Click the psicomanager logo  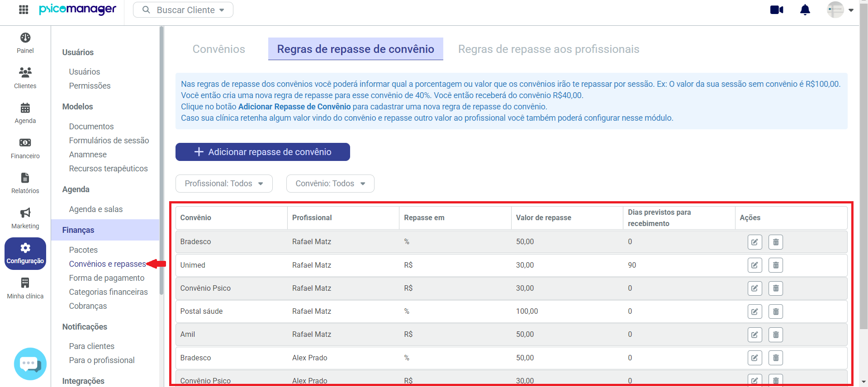[x=78, y=9]
